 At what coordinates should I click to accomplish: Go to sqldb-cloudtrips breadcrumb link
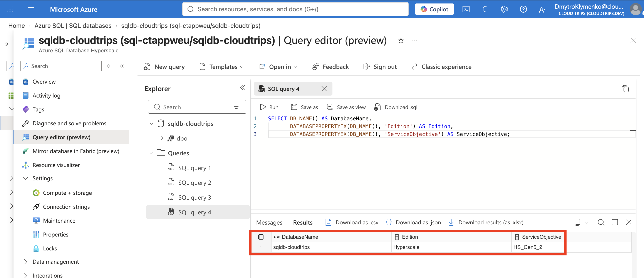191,26
